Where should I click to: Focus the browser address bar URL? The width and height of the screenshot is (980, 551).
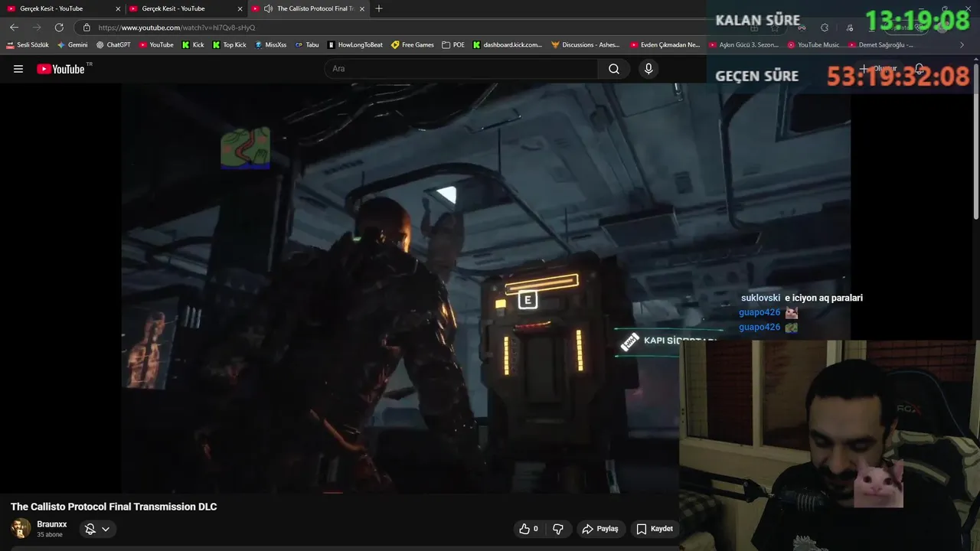(177, 28)
